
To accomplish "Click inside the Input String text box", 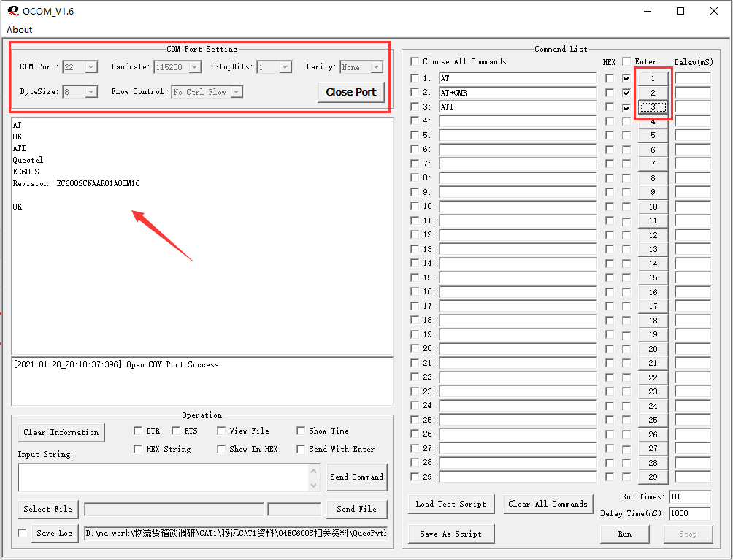I will 163,477.
